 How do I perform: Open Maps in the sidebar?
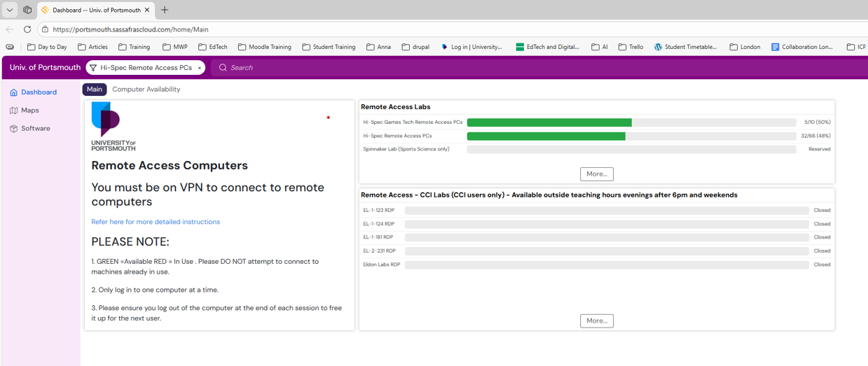[x=25, y=111]
